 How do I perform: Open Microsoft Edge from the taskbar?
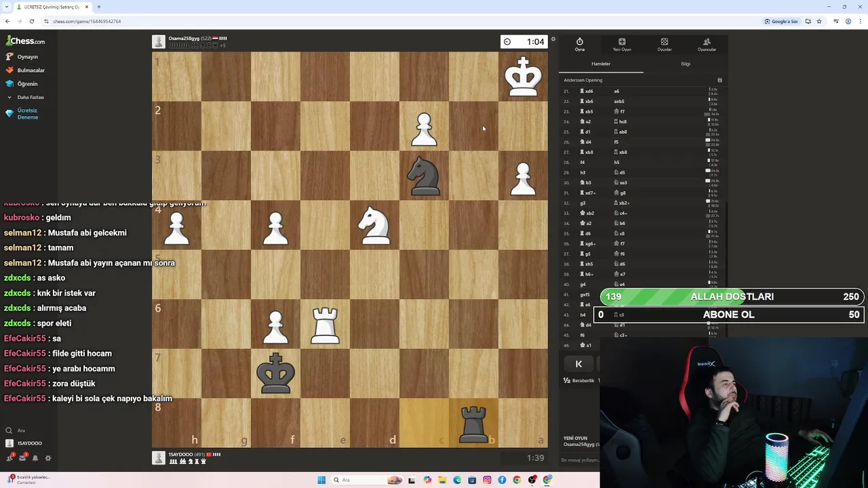coord(457,480)
